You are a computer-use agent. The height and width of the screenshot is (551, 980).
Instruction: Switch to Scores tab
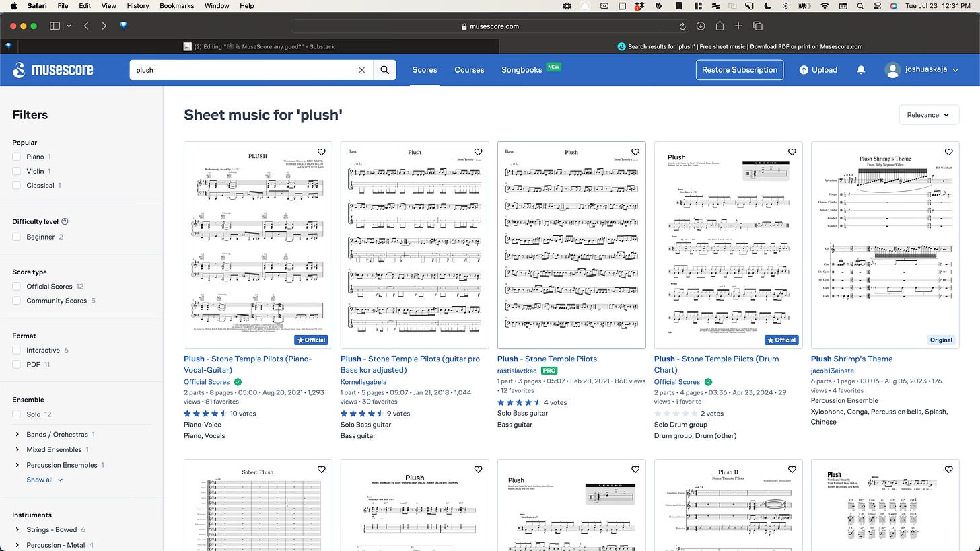425,70
